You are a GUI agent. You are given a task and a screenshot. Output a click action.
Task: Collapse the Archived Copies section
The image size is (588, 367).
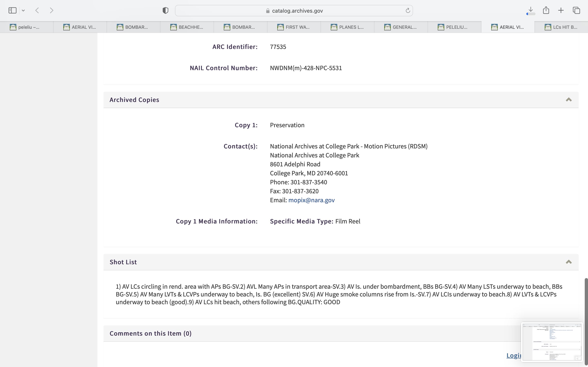[569, 100]
